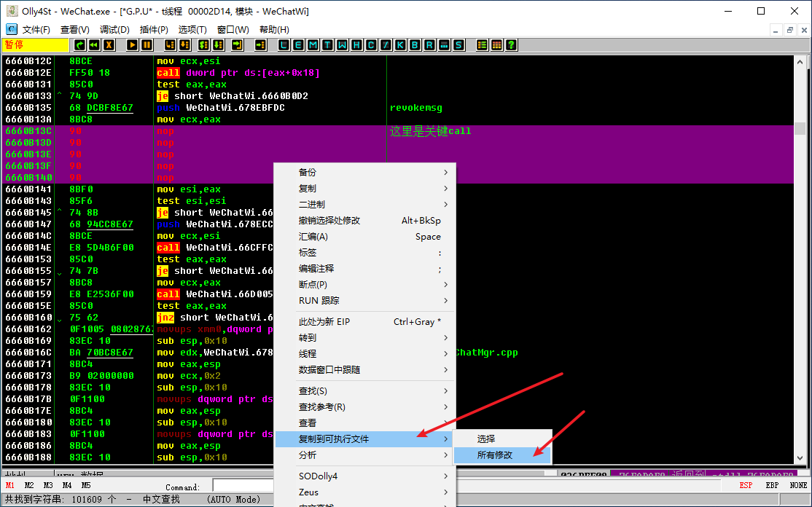Click the M5 button

(x=86, y=485)
